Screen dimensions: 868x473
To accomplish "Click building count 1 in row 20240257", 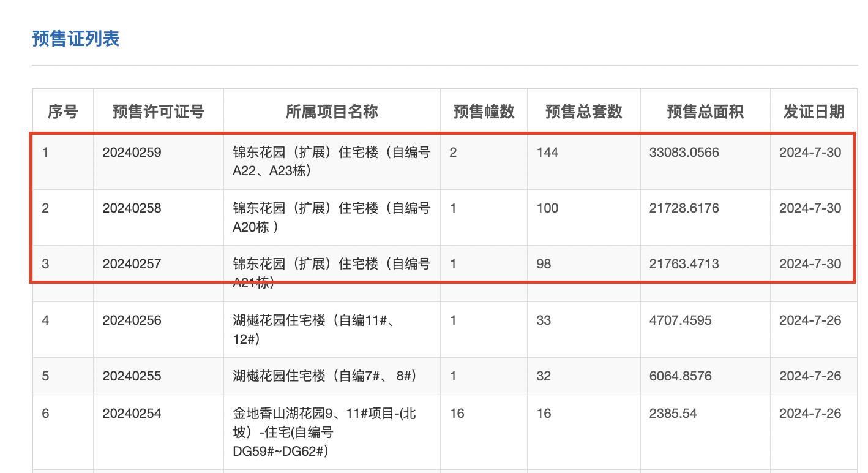I will pyautogui.click(x=453, y=264).
